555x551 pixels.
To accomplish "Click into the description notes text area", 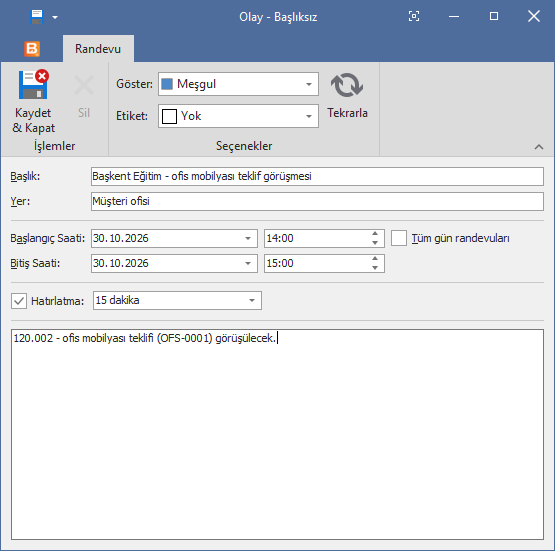I will (x=278, y=435).
